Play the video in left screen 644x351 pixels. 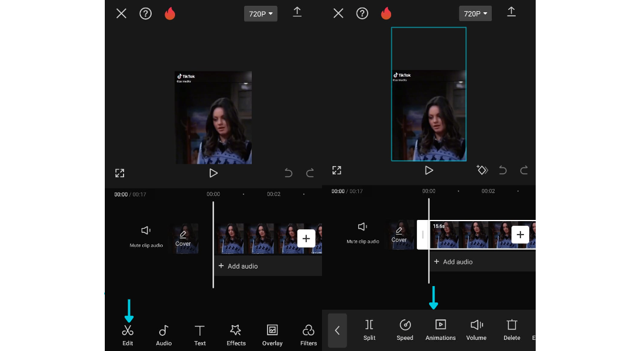point(213,173)
